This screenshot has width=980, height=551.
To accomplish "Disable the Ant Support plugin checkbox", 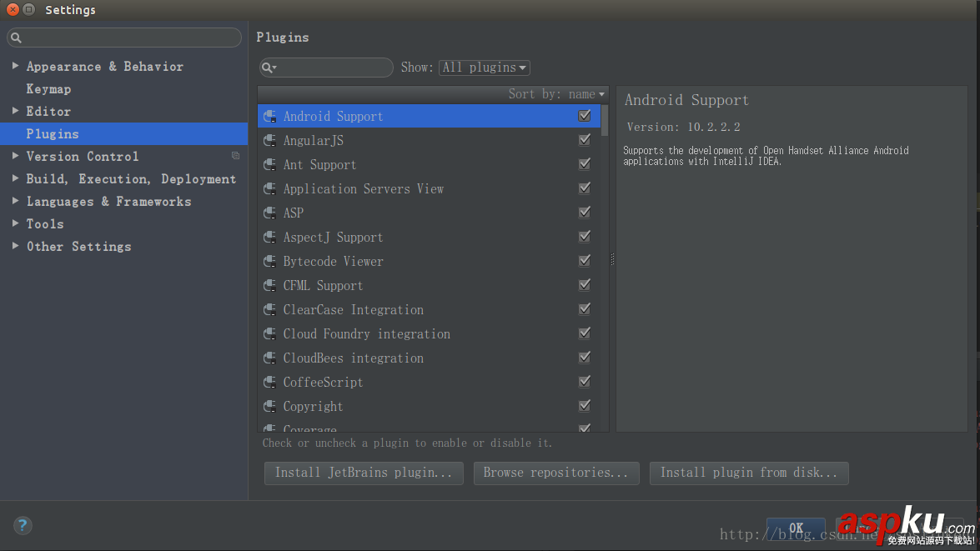I will pyautogui.click(x=585, y=164).
